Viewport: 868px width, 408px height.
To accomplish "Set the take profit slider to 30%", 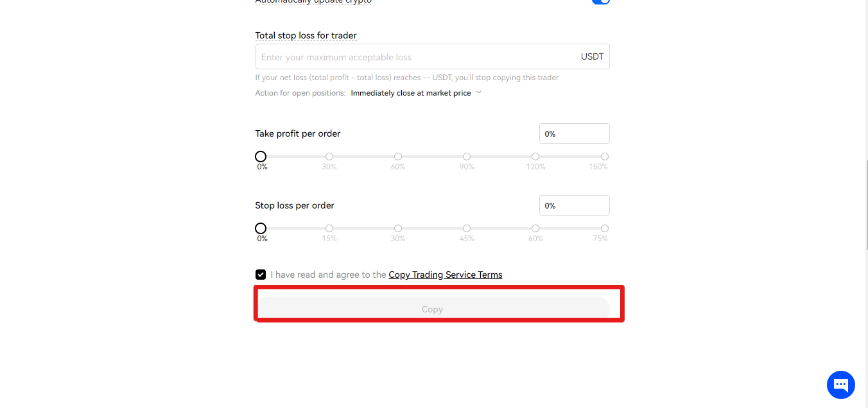I will click(x=329, y=157).
